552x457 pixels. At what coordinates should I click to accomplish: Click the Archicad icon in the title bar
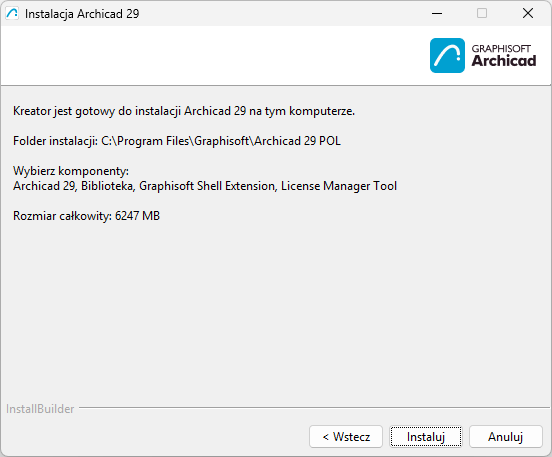(12, 13)
